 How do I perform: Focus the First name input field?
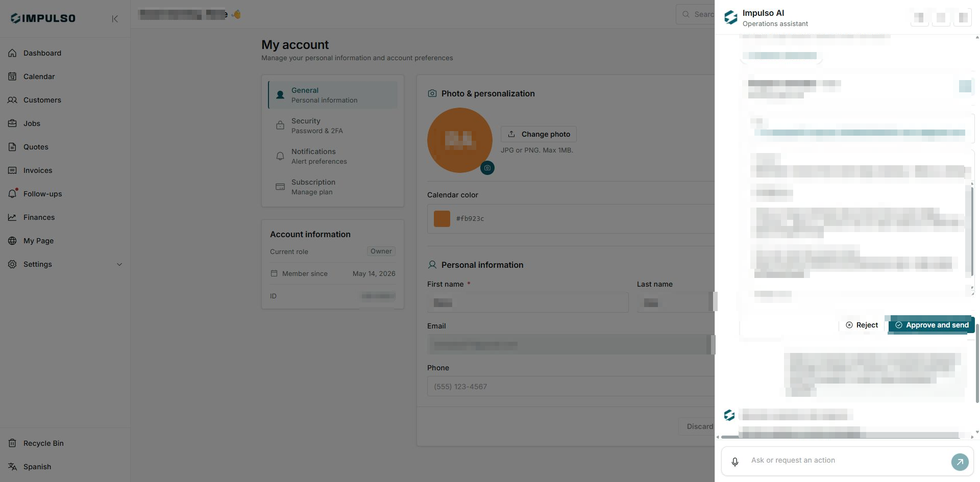click(528, 302)
